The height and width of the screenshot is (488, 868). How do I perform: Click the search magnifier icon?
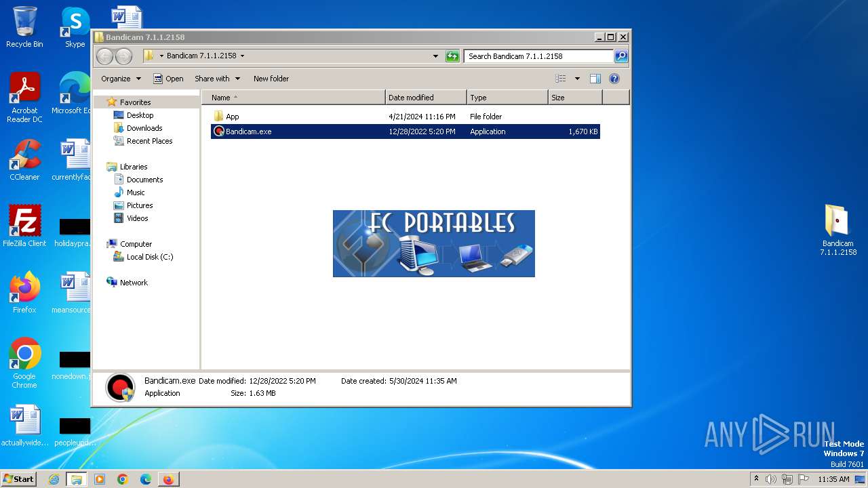coord(620,56)
